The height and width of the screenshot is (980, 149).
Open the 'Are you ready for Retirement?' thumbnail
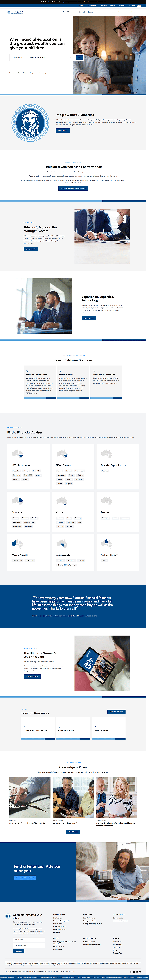click(x=73, y=797)
